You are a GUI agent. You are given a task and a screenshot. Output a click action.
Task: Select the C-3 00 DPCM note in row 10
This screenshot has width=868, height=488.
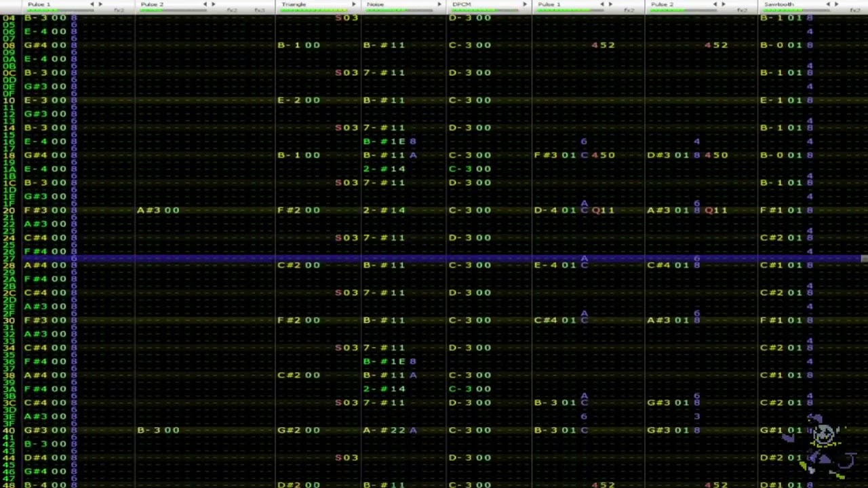click(470, 100)
